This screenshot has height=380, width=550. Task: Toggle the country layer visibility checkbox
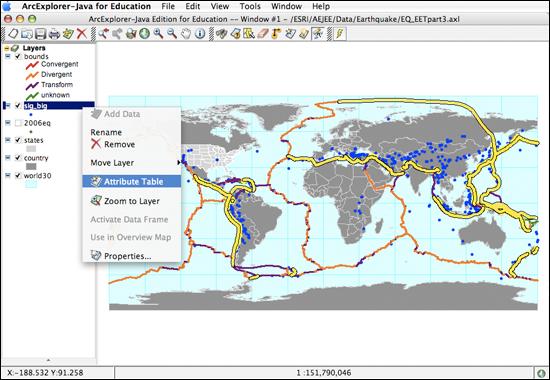point(18,158)
